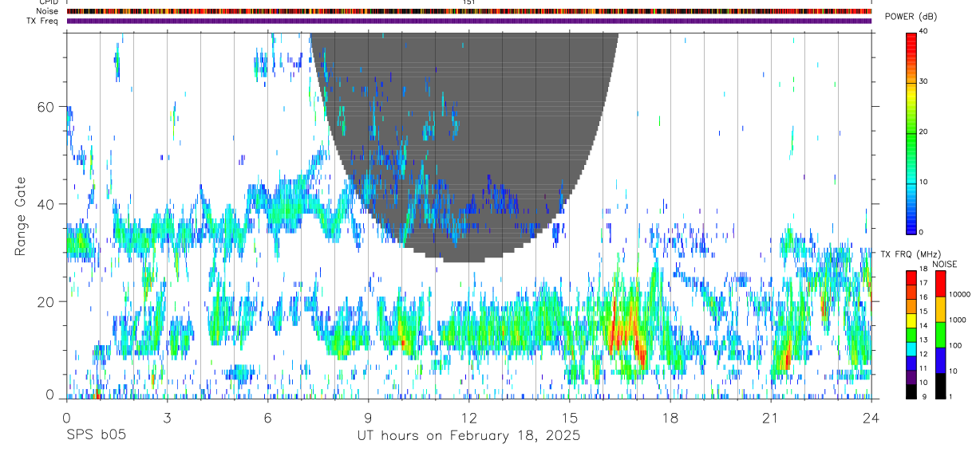Click the 40 tick on the POWER color bar
Viewport: 980px width, 452px height.
923,31
